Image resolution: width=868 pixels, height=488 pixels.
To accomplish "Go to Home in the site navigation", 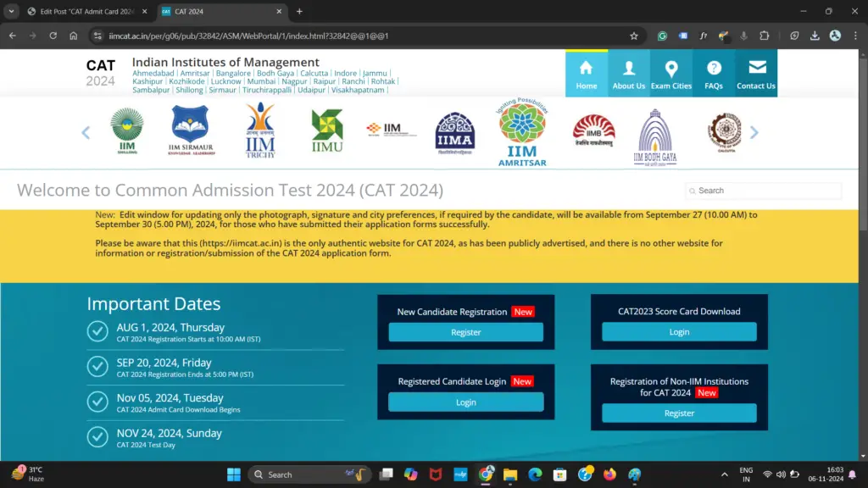I will (587, 74).
